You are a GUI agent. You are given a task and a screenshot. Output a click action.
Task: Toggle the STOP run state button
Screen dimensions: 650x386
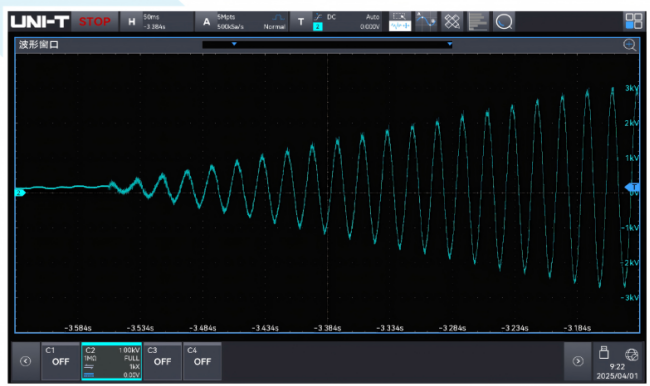(95, 22)
